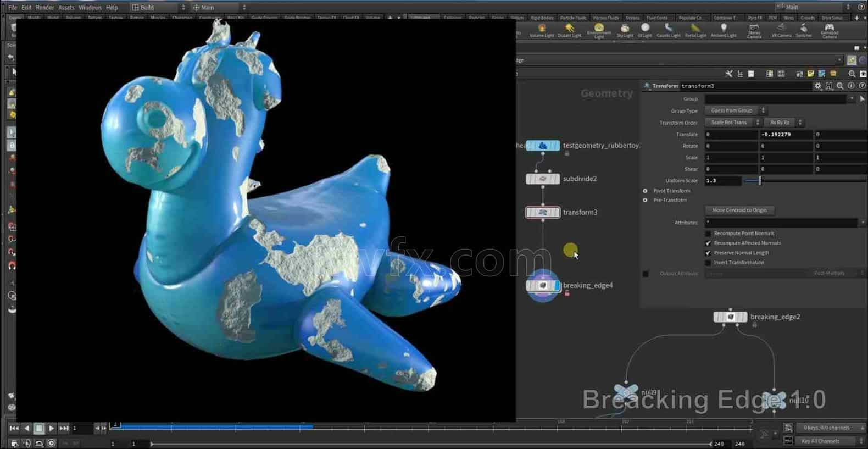Open the Key All Channels dropdown

[830, 441]
